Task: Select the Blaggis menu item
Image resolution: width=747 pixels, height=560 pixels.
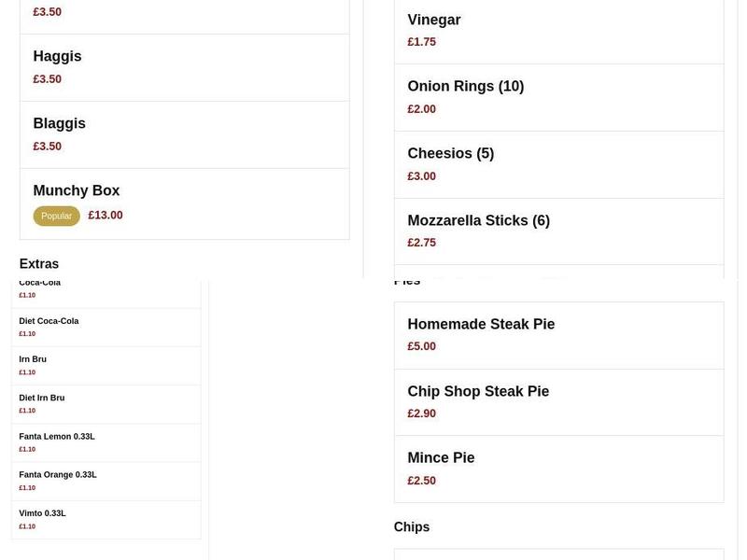Action: point(59,123)
